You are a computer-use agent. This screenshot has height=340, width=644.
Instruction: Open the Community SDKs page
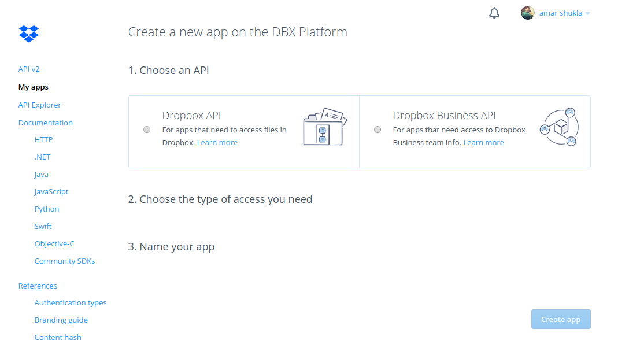click(x=65, y=261)
